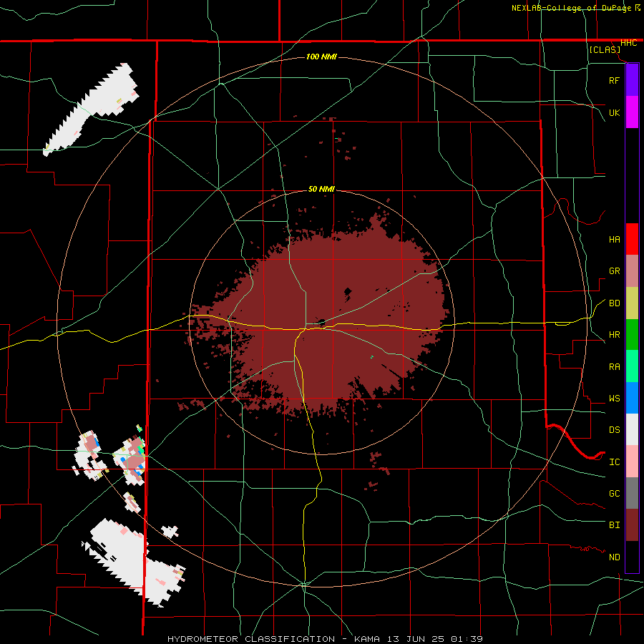Click the 50 NMI range ring label
The image size is (644, 644).
[321, 189]
